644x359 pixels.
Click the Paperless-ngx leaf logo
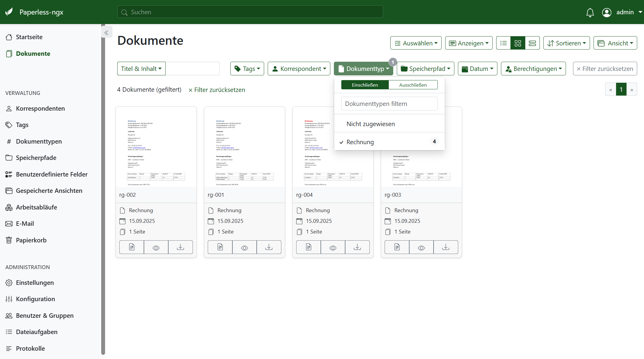tap(9, 12)
